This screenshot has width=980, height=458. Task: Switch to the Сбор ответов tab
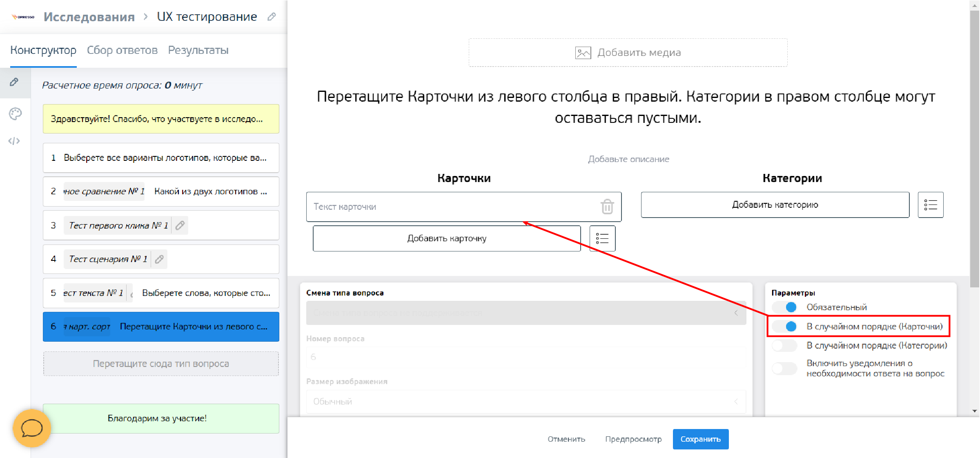tap(122, 50)
